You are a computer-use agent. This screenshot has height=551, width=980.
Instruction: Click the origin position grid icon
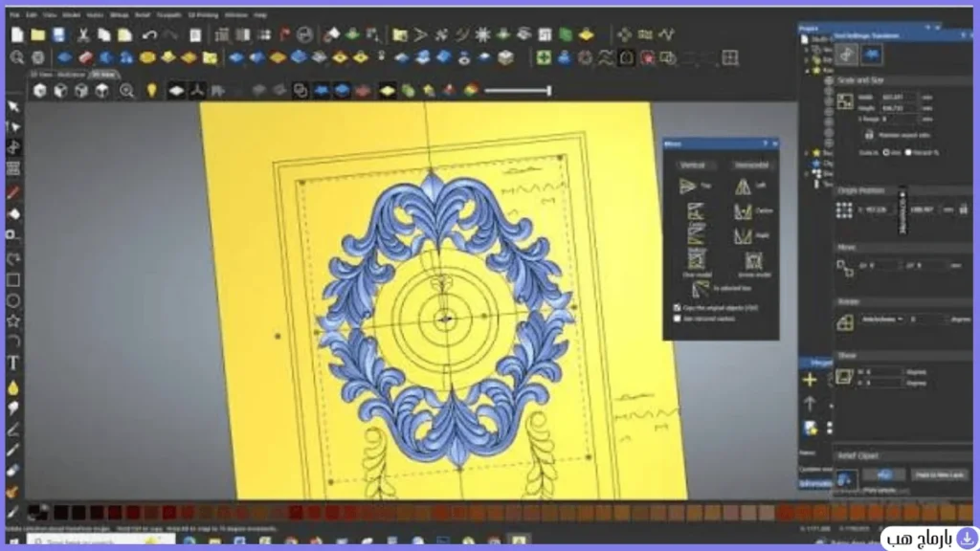[x=844, y=209]
